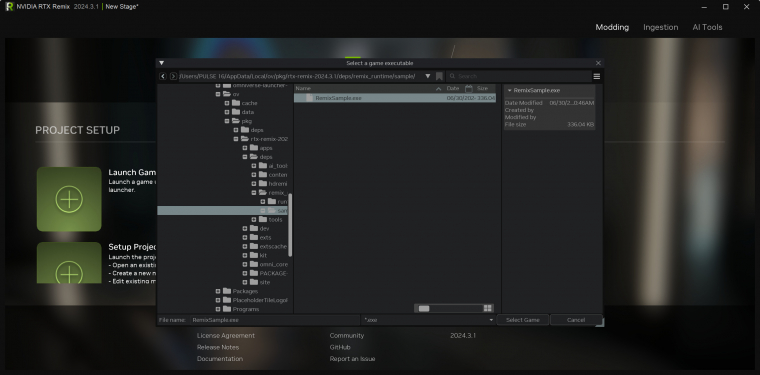Expand the data folder
The image size is (760, 375).
(227, 112)
